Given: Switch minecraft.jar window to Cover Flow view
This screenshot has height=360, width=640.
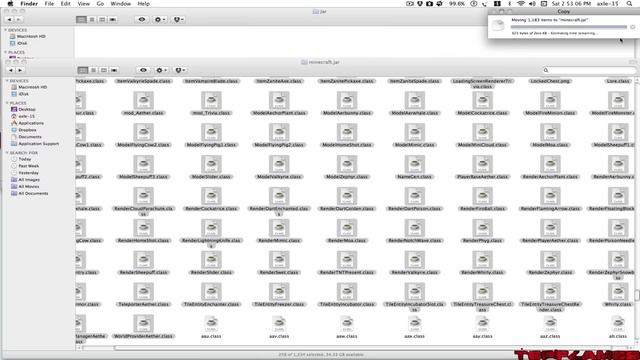Looking at the screenshot, I should point(114,70).
